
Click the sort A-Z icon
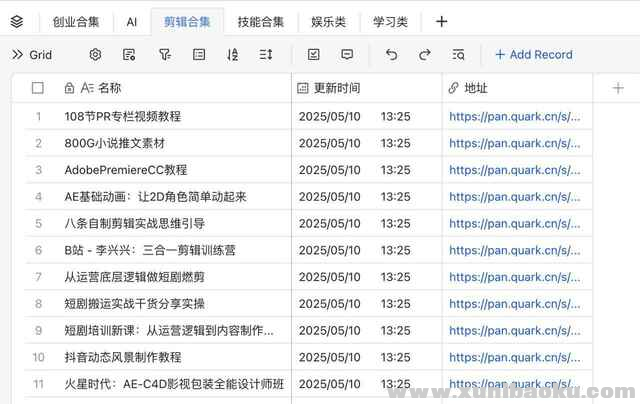pos(232,55)
